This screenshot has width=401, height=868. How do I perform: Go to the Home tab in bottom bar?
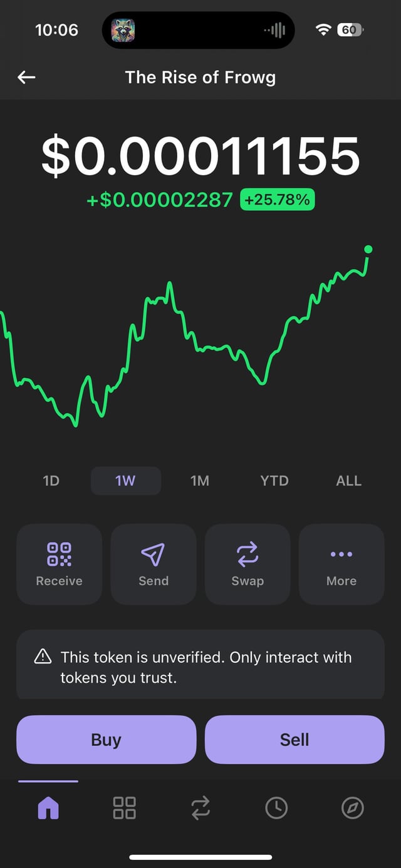[x=48, y=808]
